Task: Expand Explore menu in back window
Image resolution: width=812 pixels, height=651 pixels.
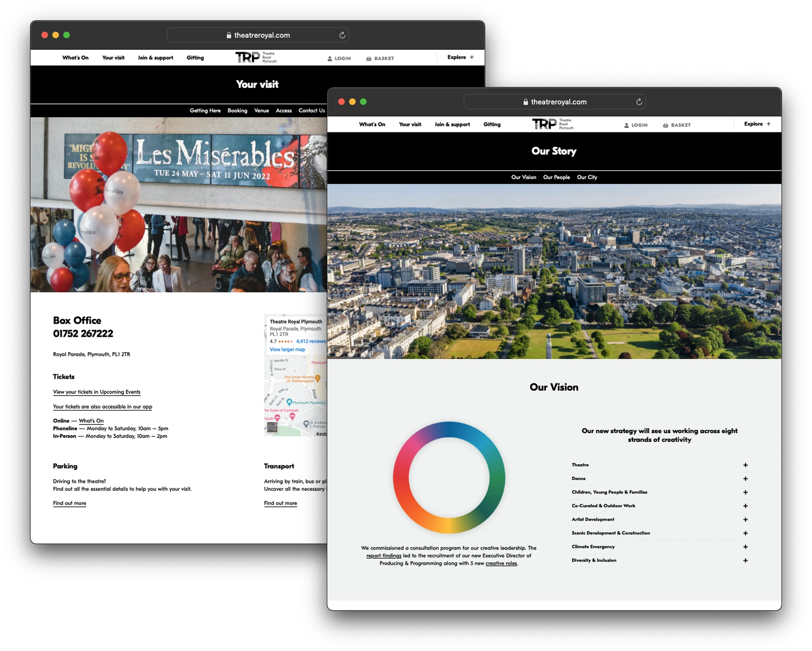Action: pyautogui.click(x=461, y=57)
